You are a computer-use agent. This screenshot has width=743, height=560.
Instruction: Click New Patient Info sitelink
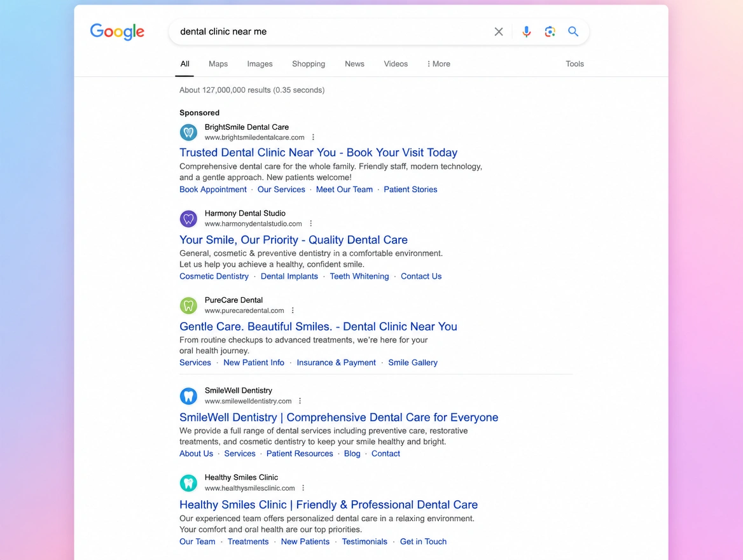click(x=254, y=363)
